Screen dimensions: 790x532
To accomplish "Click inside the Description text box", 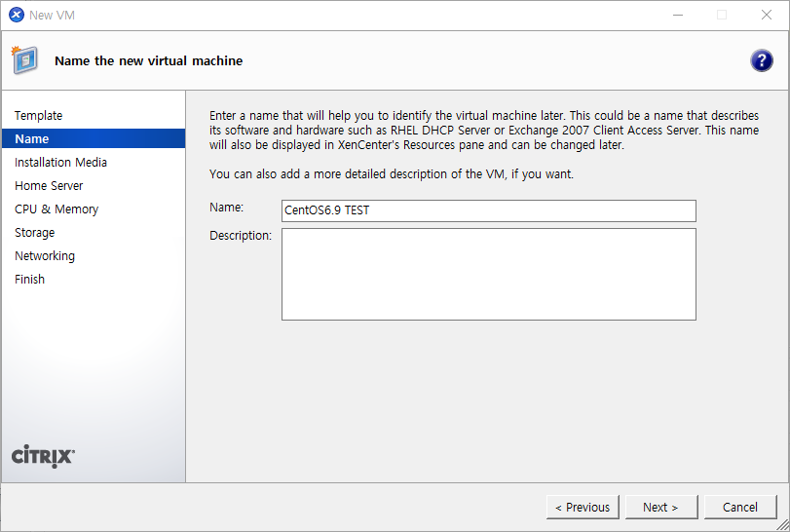I will [489, 274].
